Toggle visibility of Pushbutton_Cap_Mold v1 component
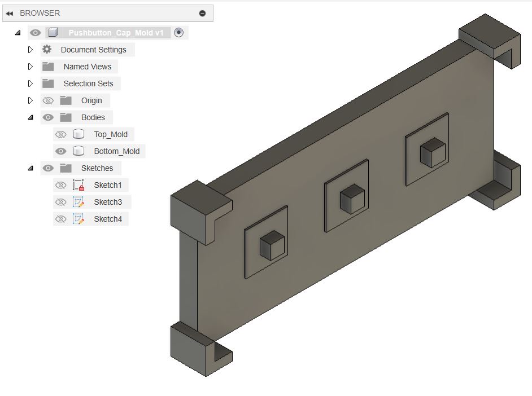 click(35, 33)
